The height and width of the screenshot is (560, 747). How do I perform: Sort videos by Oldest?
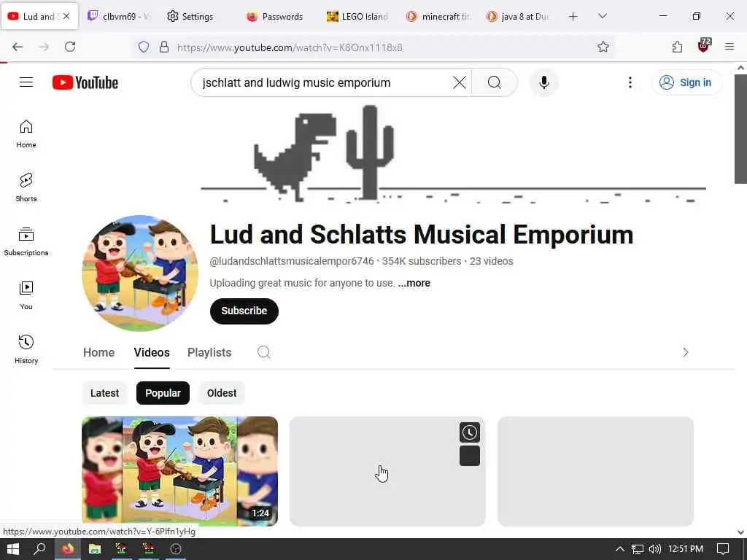222,393
